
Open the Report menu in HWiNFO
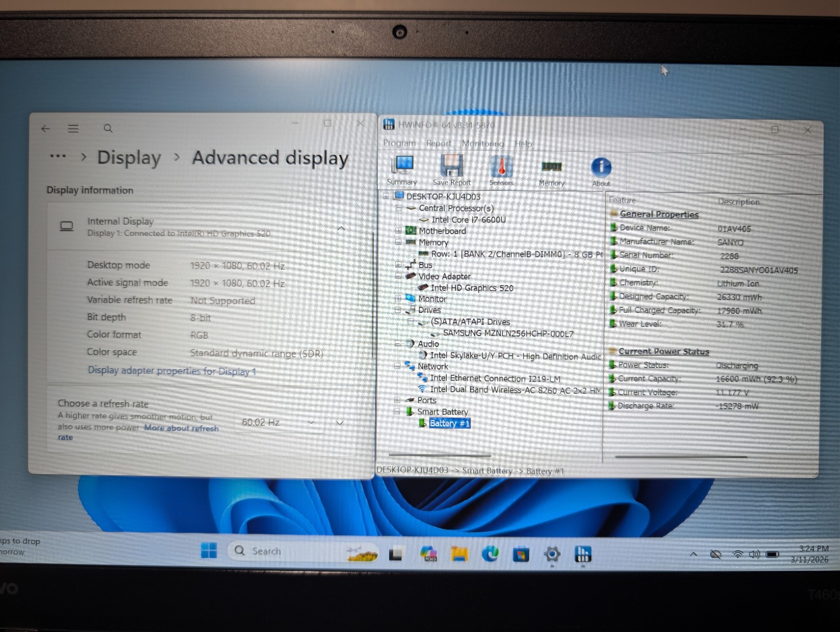439,143
